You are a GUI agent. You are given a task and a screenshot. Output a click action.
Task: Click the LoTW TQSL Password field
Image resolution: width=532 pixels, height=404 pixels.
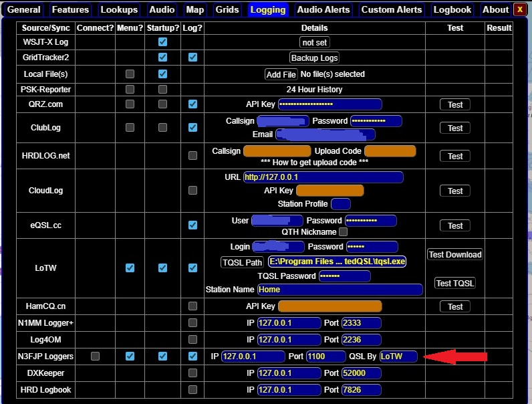click(345, 276)
